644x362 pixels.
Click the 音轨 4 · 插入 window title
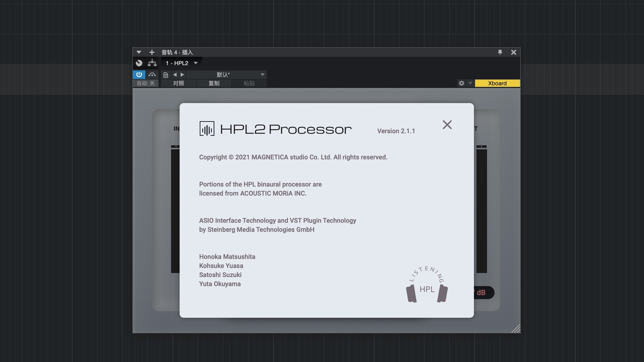point(177,52)
